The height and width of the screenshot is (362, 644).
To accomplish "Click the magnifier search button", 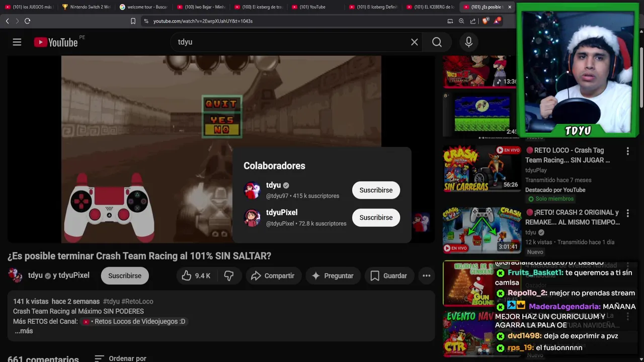I will click(x=437, y=42).
